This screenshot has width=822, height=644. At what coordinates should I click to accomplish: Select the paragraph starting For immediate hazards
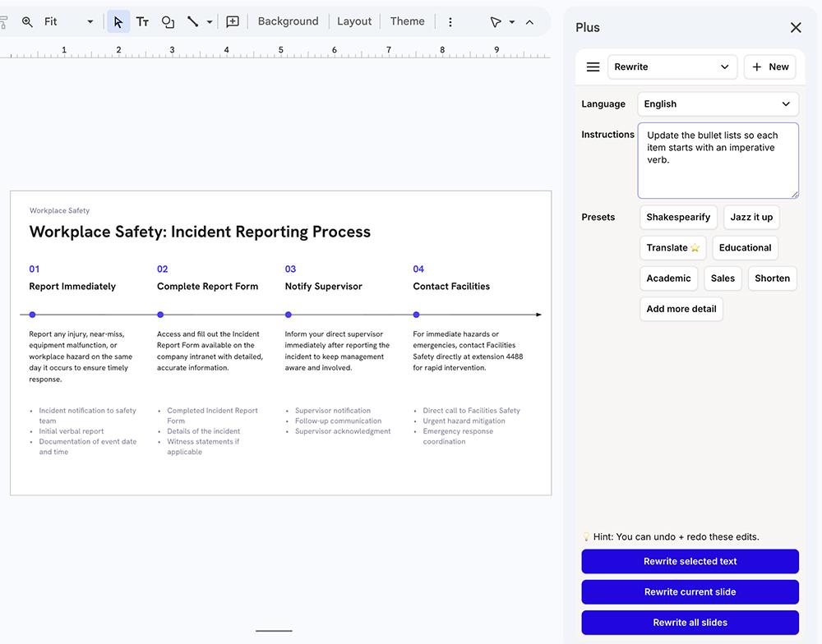click(468, 351)
